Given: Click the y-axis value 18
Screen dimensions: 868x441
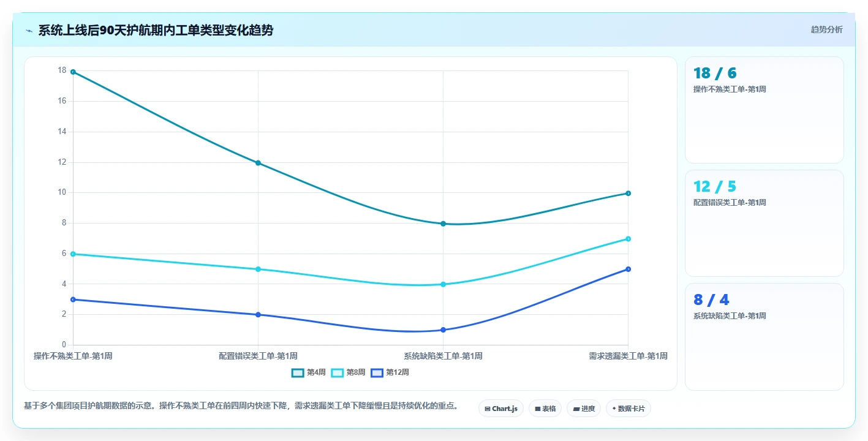Looking at the screenshot, I should point(62,70).
